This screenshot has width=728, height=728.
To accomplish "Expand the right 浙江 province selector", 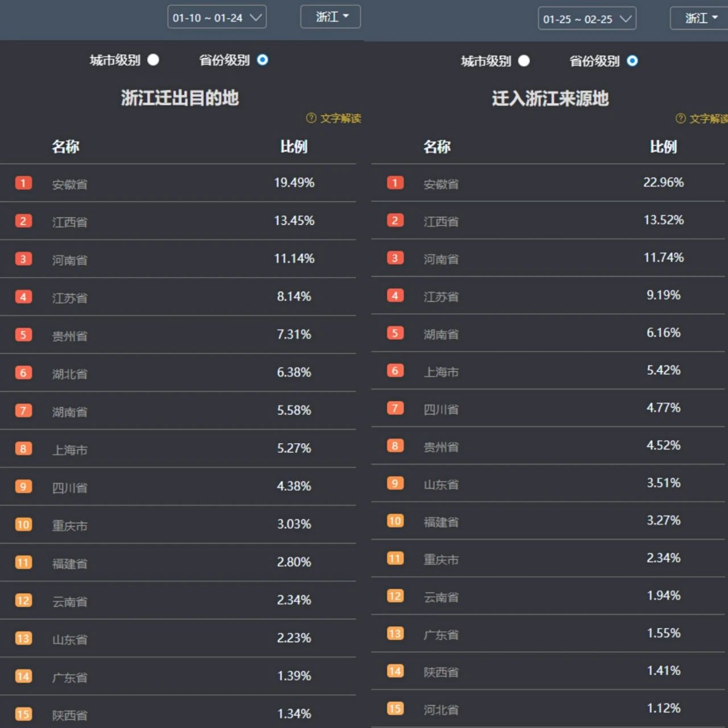I will tap(700, 18).
